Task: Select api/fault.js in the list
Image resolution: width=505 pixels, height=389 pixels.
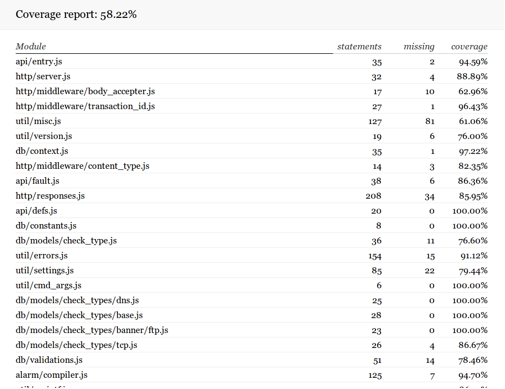Action: 37,181
